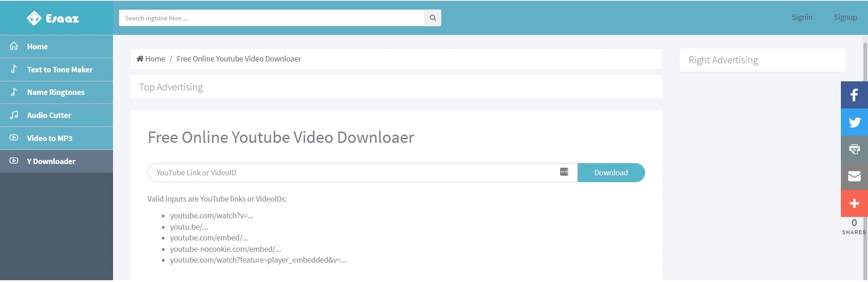This screenshot has height=282, width=868.
Task: Click the ringtone search input field
Action: pyautogui.click(x=272, y=18)
